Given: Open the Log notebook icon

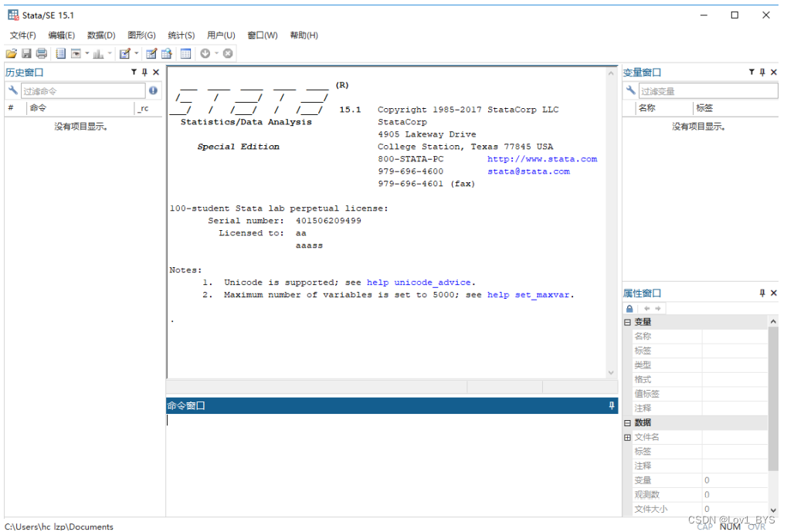Looking at the screenshot, I should (61, 53).
